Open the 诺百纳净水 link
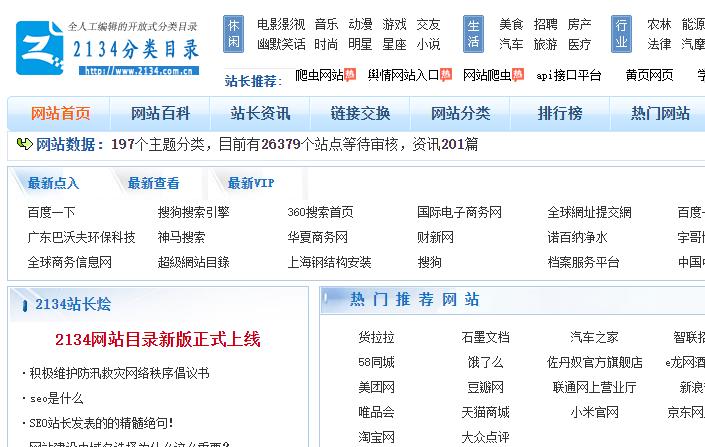Screen dimensions: 705x447 click(577, 237)
